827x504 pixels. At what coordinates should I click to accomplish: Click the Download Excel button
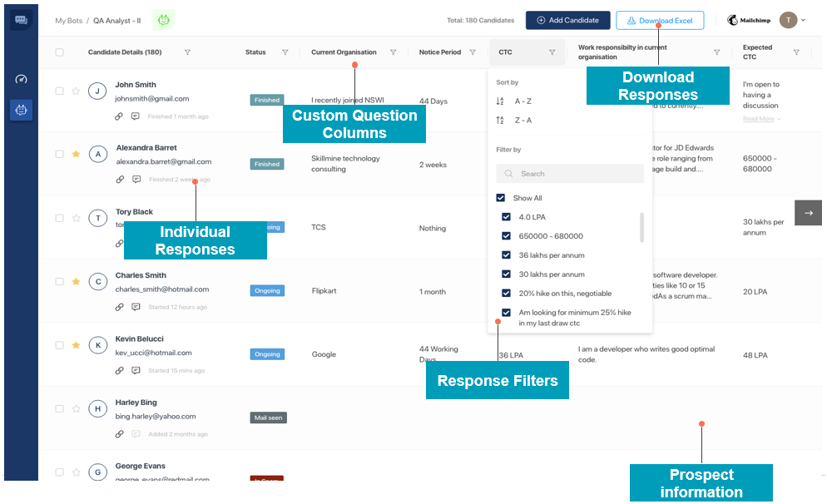[660, 20]
